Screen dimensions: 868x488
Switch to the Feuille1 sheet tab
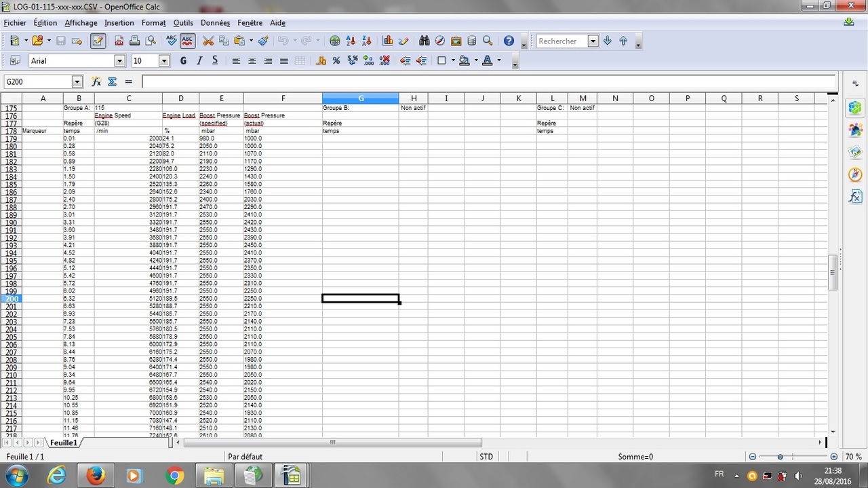pyautogui.click(x=64, y=443)
